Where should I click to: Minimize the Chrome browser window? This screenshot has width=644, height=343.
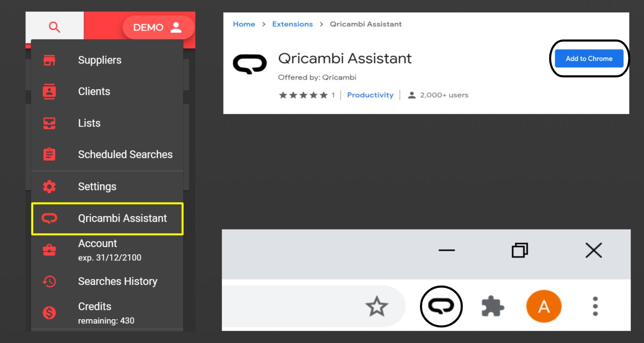[x=447, y=250]
